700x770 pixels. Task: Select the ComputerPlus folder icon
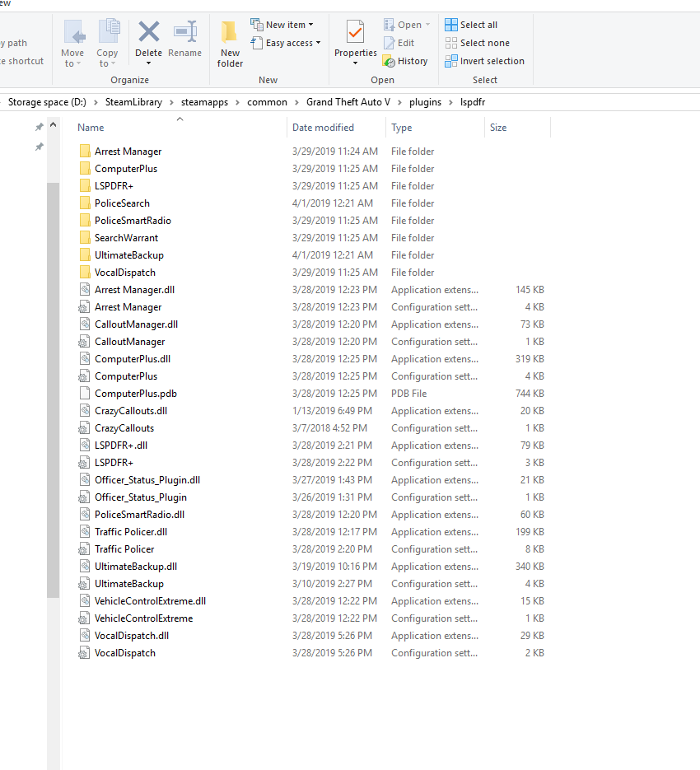85,169
